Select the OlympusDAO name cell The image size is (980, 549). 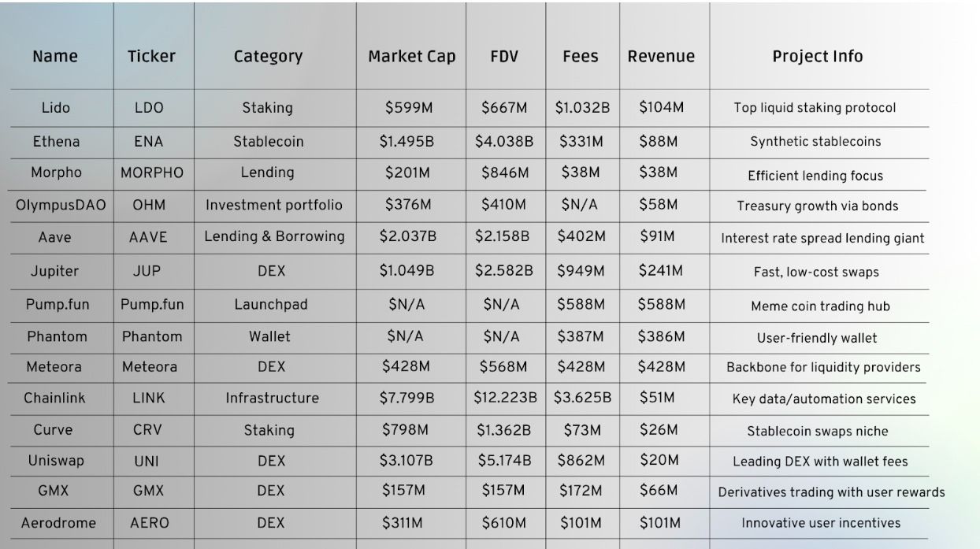(x=61, y=205)
